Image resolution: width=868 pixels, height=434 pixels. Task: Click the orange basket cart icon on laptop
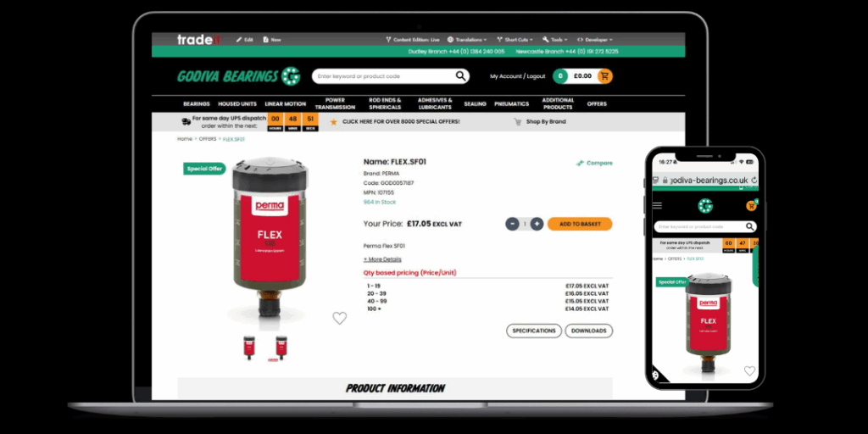pos(604,76)
